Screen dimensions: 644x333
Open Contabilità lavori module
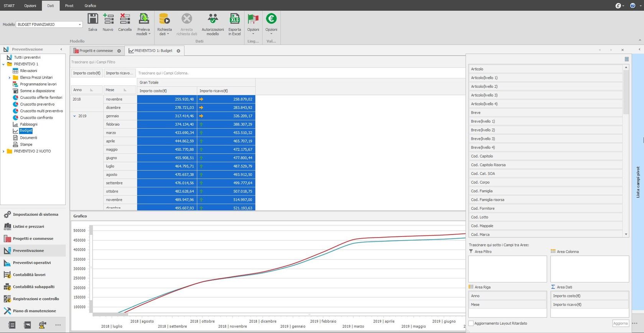(29, 275)
